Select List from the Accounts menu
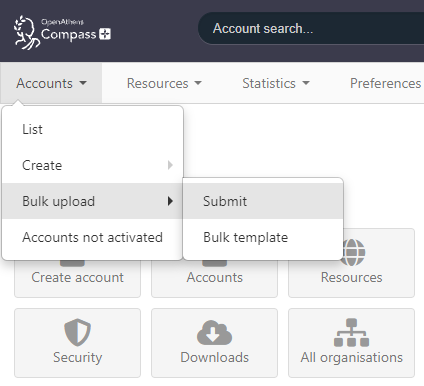Viewport: 424px width, 386px height. tap(93, 129)
